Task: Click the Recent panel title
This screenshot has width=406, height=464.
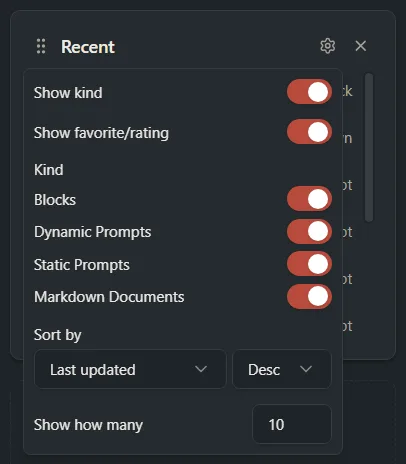Action: (x=88, y=47)
